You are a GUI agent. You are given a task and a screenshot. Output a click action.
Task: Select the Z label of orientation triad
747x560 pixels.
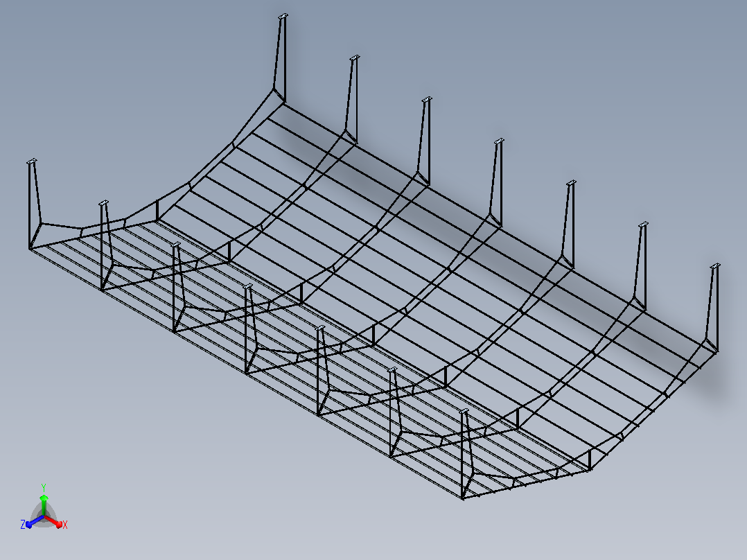tap(23, 525)
